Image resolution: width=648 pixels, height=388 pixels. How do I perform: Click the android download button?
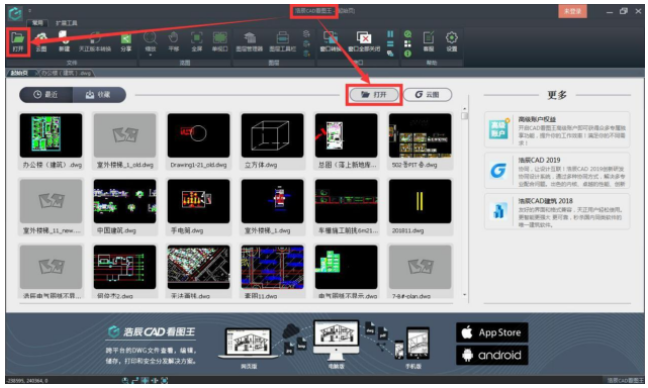click(x=492, y=355)
